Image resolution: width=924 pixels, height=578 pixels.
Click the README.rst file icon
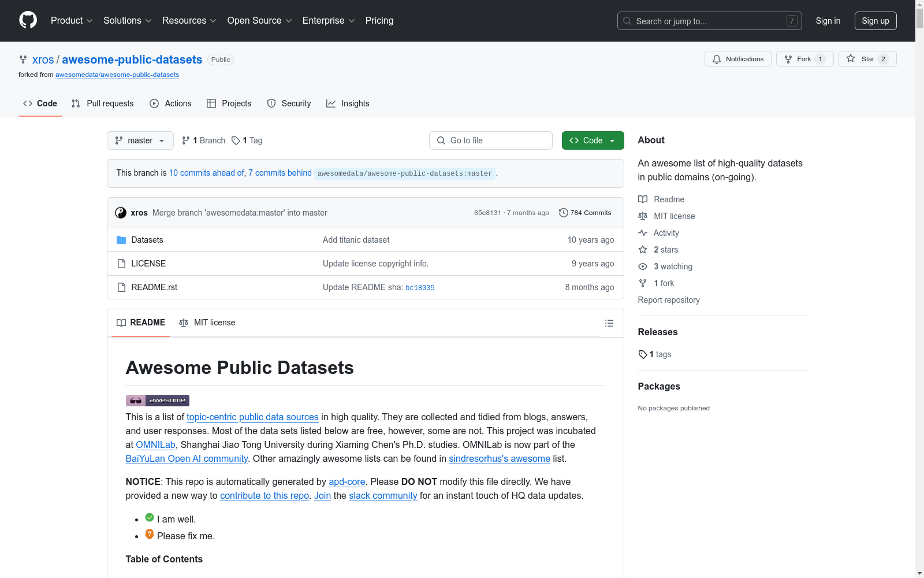[x=121, y=287]
